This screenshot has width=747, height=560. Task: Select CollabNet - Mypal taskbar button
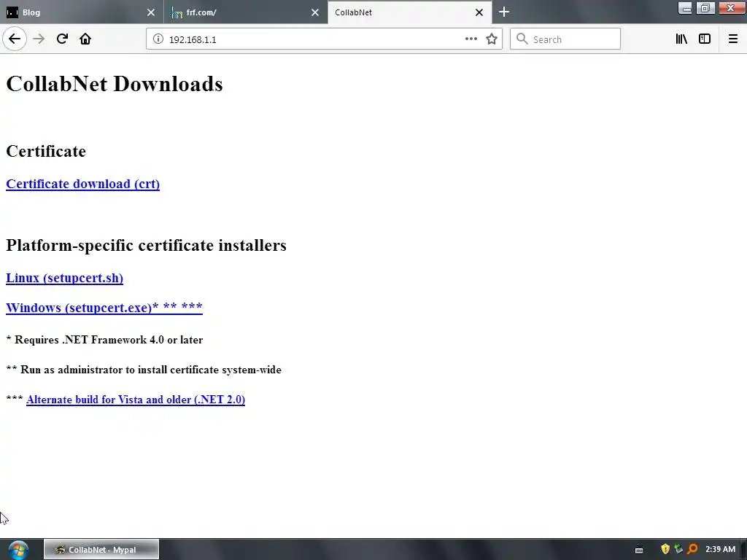(101, 550)
